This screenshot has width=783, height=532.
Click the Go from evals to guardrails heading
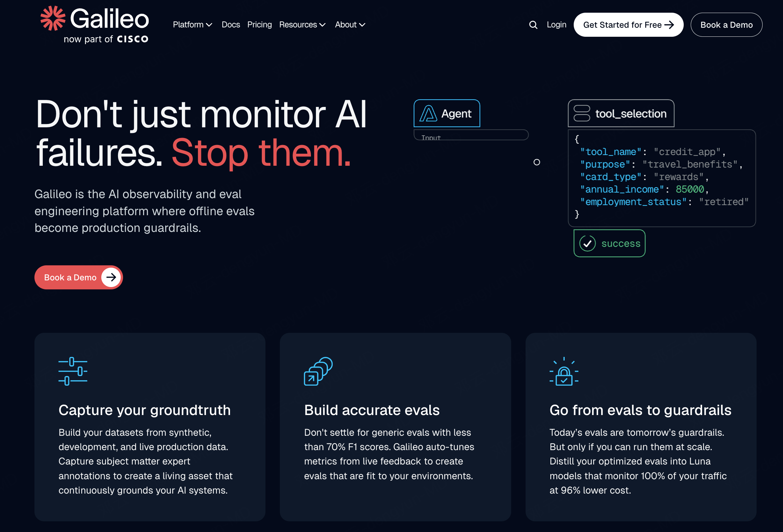coord(640,410)
